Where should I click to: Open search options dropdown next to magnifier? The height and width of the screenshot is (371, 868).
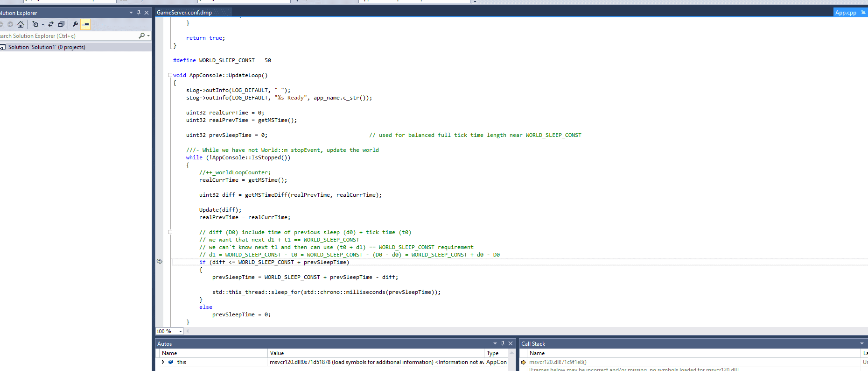pyautogui.click(x=148, y=36)
